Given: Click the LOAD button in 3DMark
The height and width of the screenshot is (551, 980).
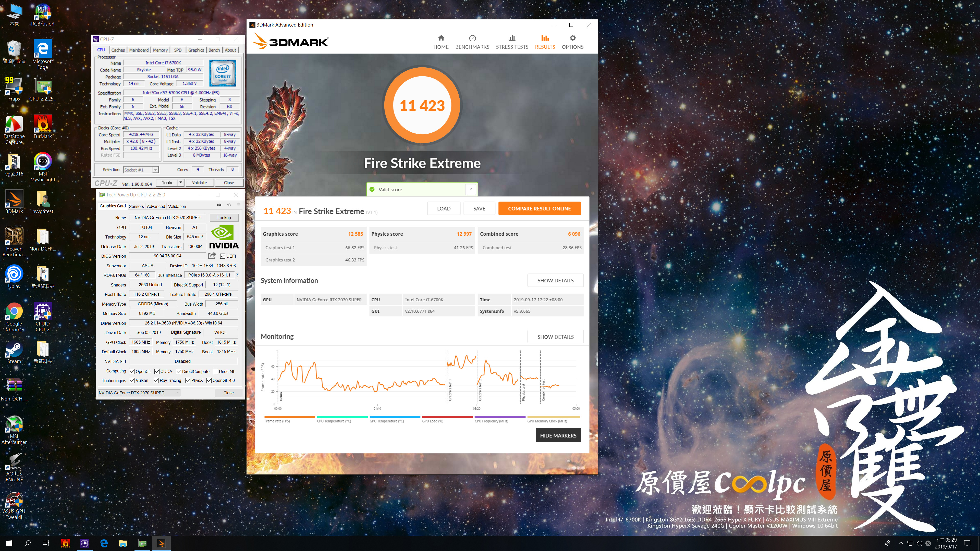Looking at the screenshot, I should click(444, 208).
